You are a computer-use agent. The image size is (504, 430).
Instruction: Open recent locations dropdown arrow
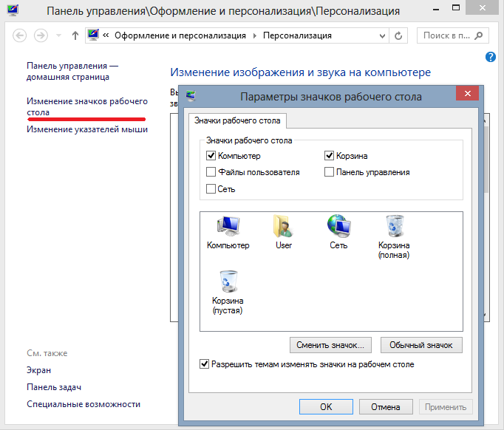[x=58, y=35]
